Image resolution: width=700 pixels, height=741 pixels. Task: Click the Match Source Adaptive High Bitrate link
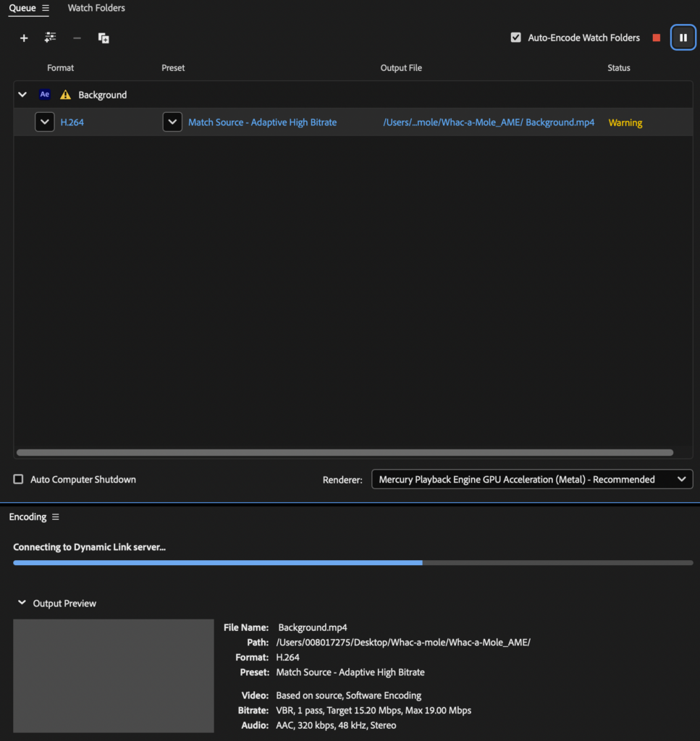point(262,122)
